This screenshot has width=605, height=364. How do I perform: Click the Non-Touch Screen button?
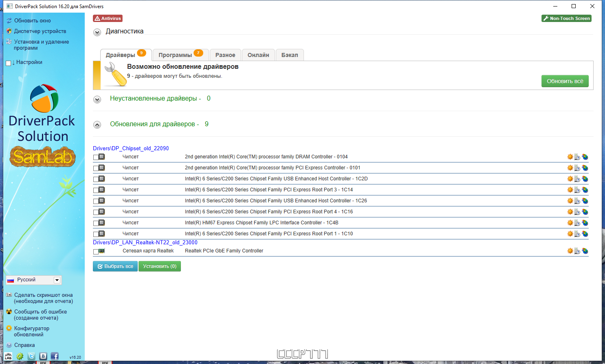(566, 18)
